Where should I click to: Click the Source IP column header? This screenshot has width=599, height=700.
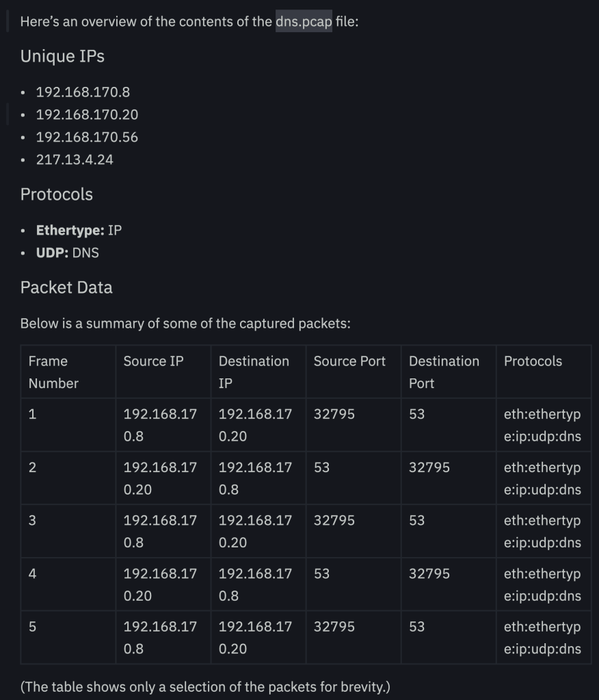(x=153, y=361)
